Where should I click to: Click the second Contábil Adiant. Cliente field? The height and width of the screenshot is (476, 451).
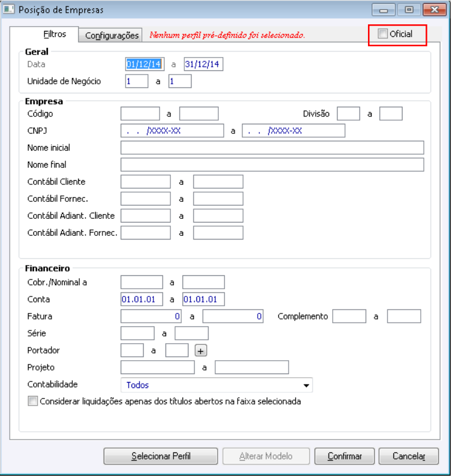218,215
